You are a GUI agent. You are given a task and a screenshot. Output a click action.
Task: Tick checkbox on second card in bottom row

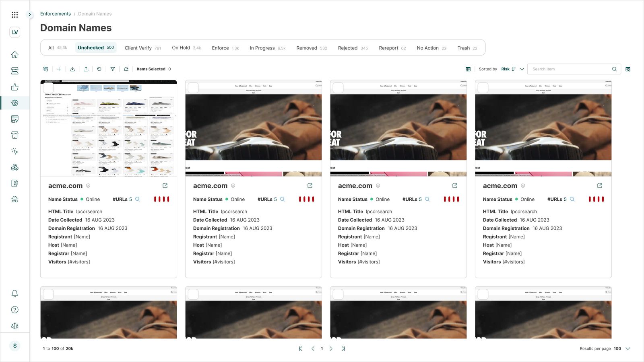click(193, 294)
